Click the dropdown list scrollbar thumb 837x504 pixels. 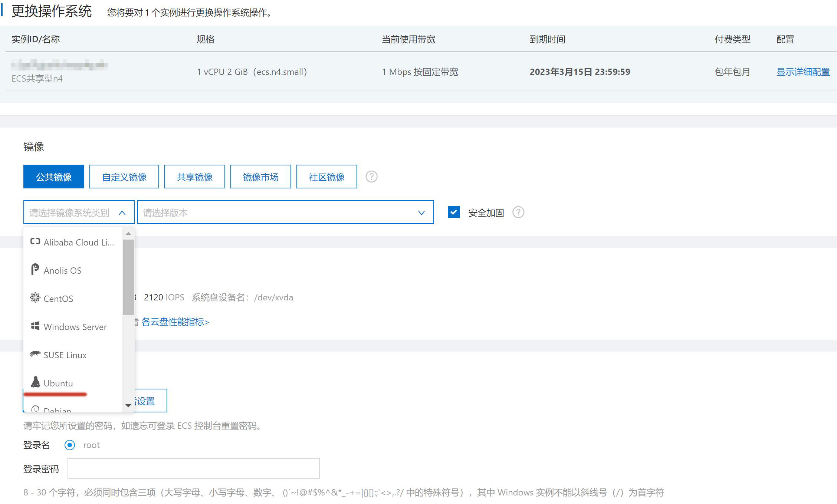128,277
